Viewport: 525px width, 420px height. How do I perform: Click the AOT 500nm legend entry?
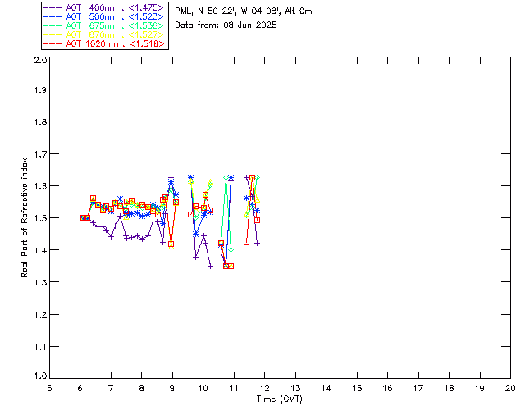tap(104, 16)
